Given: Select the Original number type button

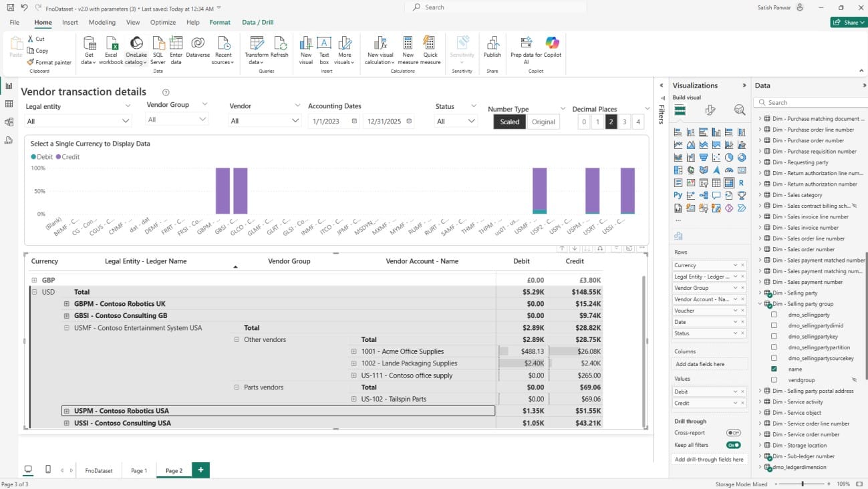Looking at the screenshot, I should tap(543, 122).
